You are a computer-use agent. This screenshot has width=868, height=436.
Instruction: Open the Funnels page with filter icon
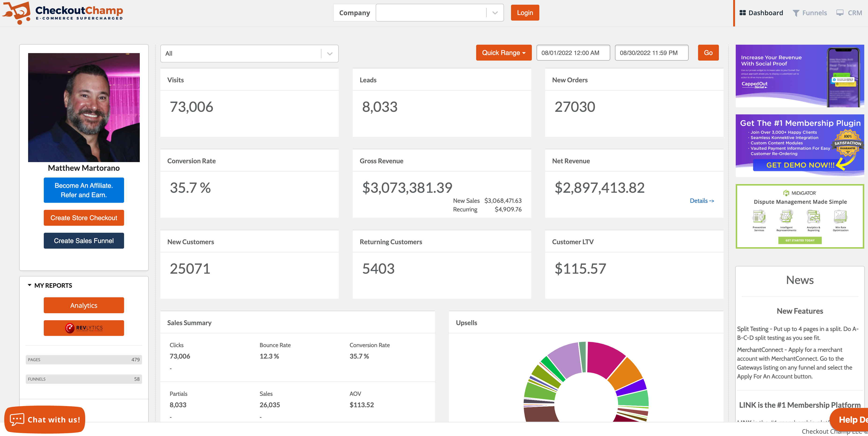tap(796, 12)
